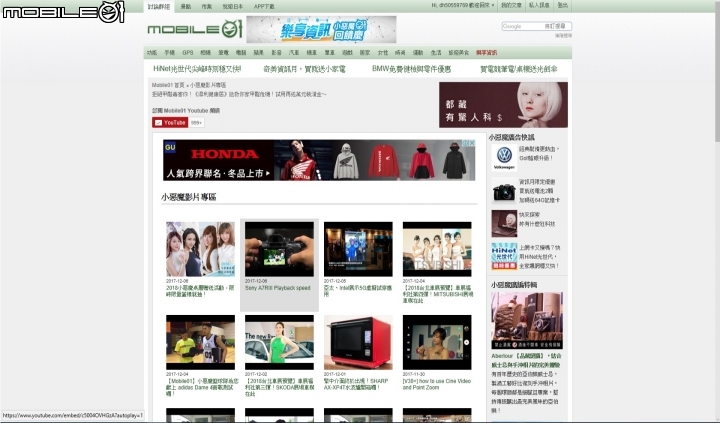Click the adidas Dame 4 video title
This screenshot has width=720, height=423.
(x=202, y=387)
